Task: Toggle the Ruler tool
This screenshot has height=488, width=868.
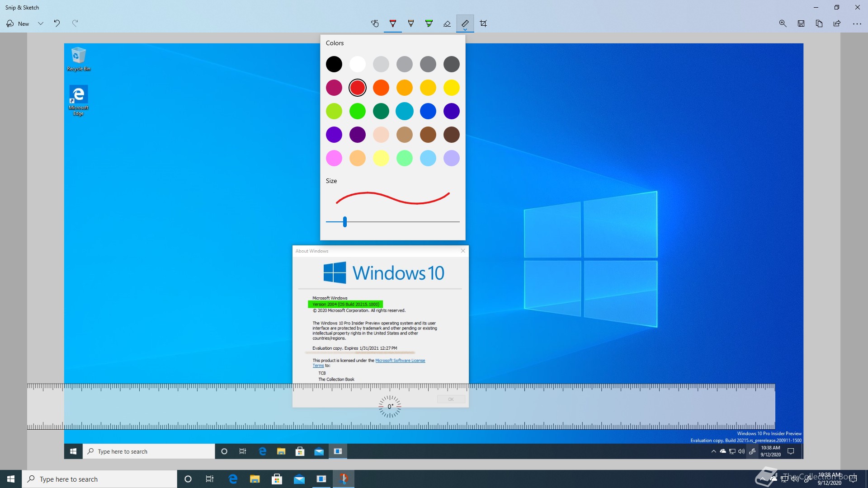Action: tap(465, 23)
